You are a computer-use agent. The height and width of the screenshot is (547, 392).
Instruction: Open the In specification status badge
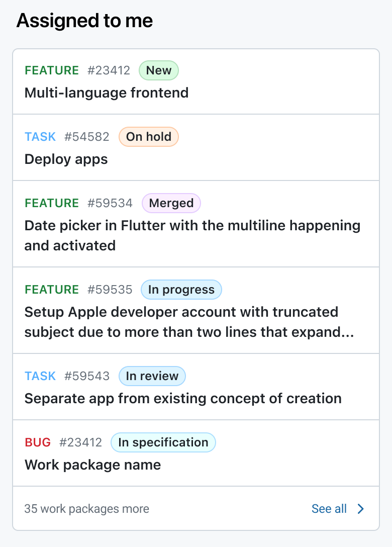point(163,442)
